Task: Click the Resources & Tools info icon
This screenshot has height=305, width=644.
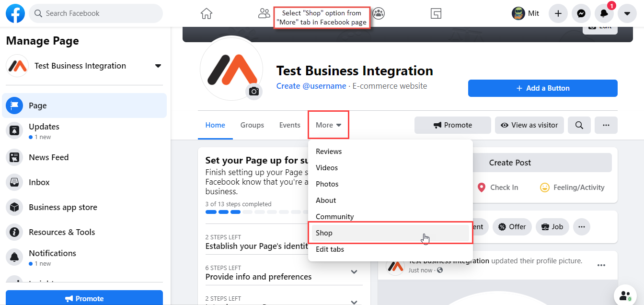Action: (x=14, y=232)
